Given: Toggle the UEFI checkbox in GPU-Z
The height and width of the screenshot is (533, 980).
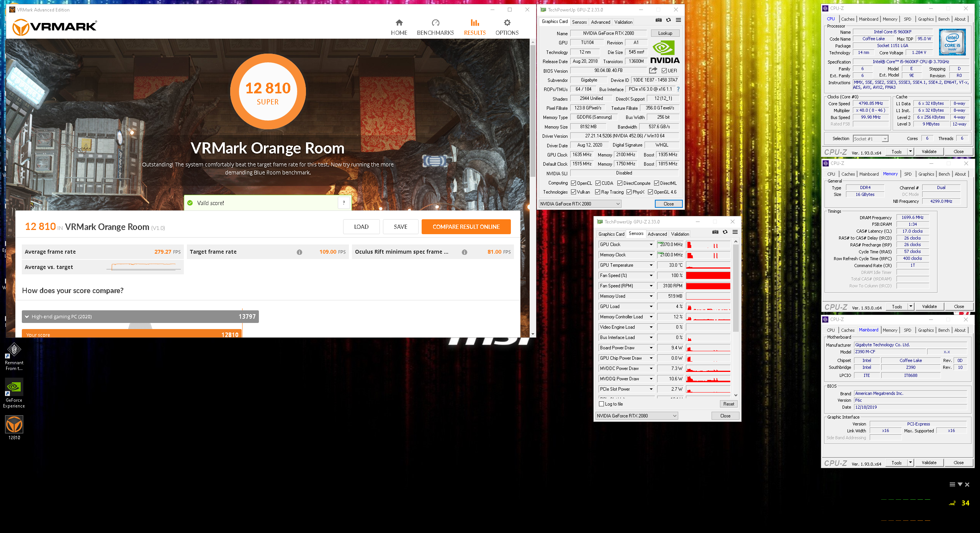Looking at the screenshot, I should point(664,71).
